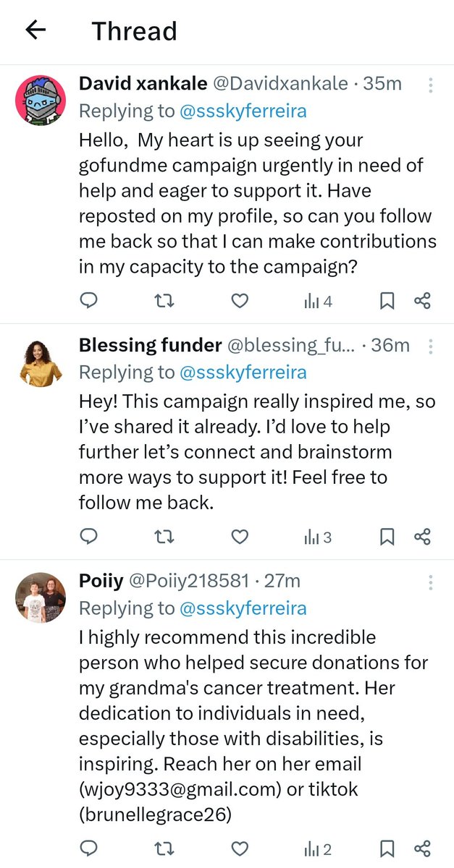Retweet Blessing funder's reply

(x=164, y=537)
